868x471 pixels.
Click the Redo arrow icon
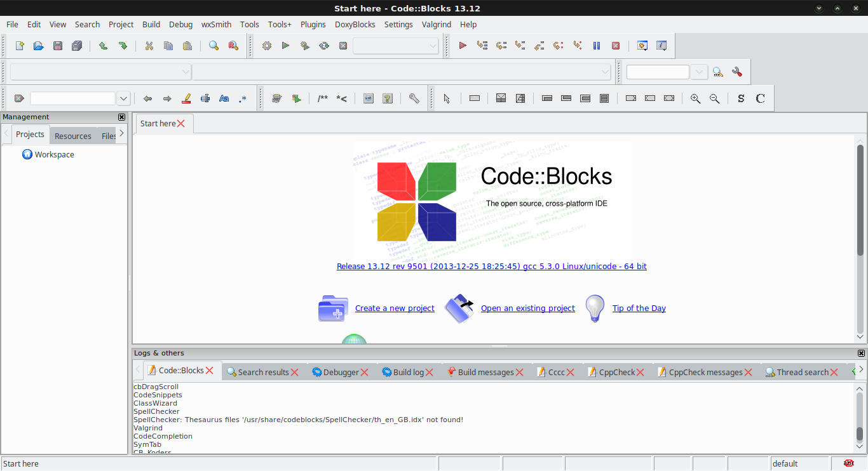[x=123, y=46]
